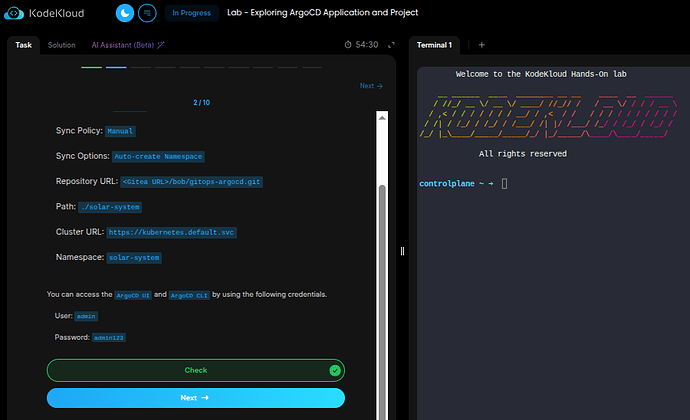The image size is (690, 420).
Task: Toggle dark mode moon button
Action: pos(125,13)
